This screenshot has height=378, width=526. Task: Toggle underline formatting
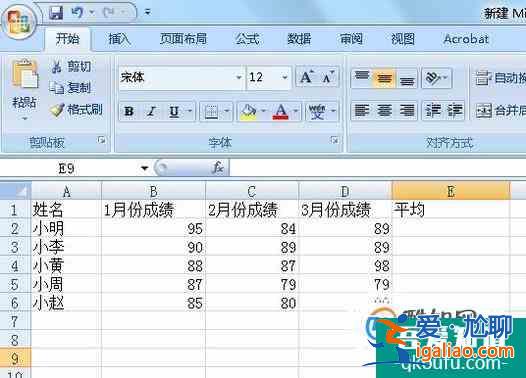click(x=174, y=111)
